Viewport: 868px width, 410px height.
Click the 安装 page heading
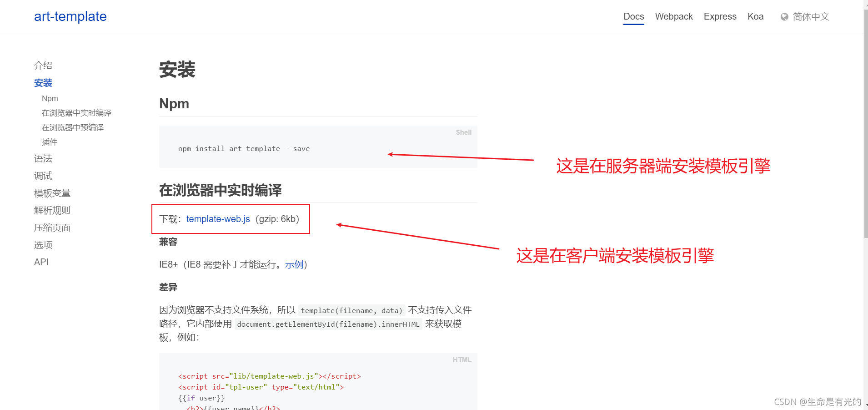click(x=177, y=70)
